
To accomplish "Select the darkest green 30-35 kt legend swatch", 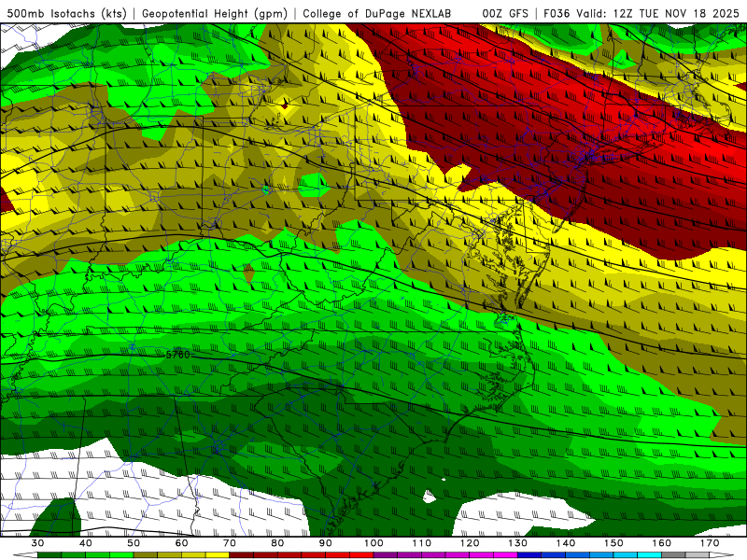I will (x=49, y=554).
